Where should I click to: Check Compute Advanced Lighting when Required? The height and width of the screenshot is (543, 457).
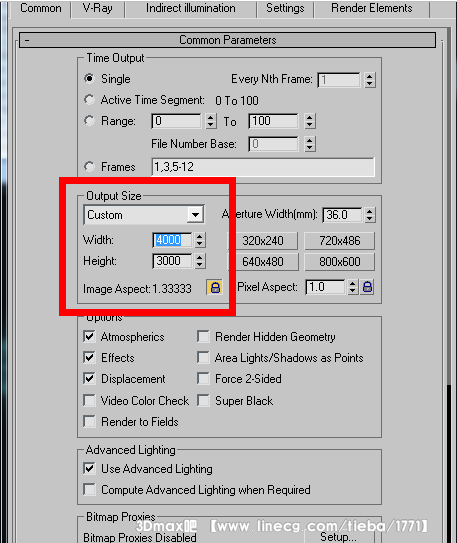click(x=89, y=490)
